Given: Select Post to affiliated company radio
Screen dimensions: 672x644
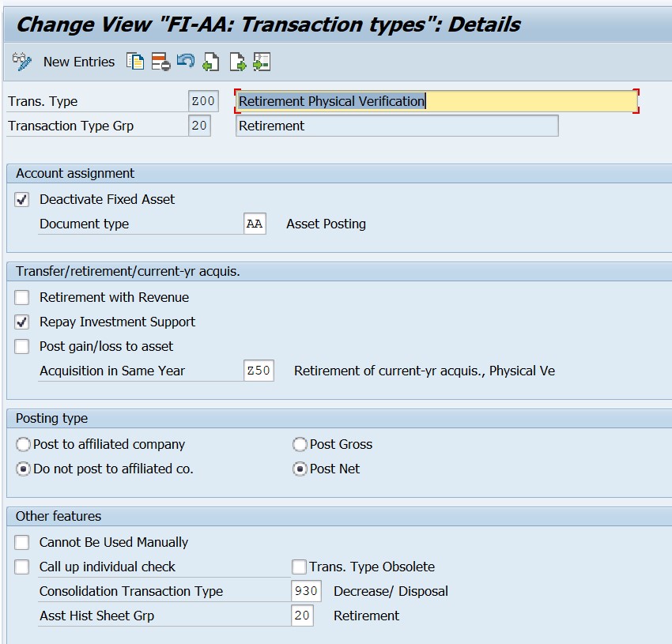Looking at the screenshot, I should point(24,445).
